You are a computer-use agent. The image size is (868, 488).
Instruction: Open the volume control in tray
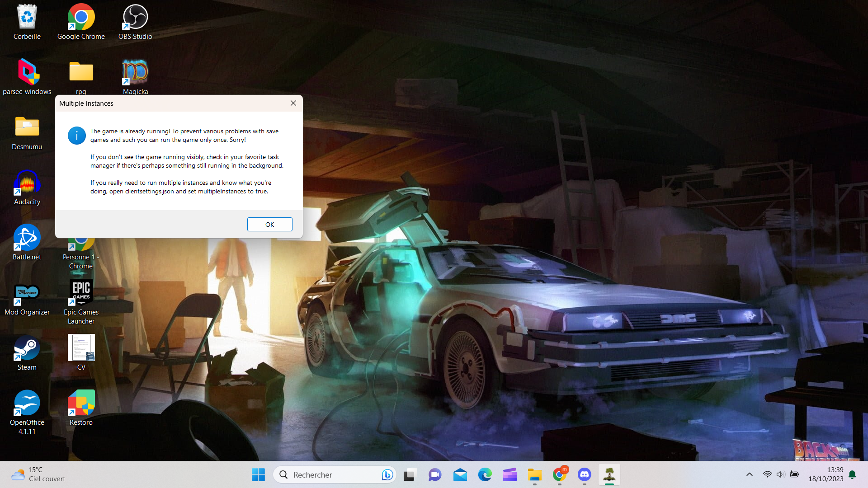click(780, 474)
